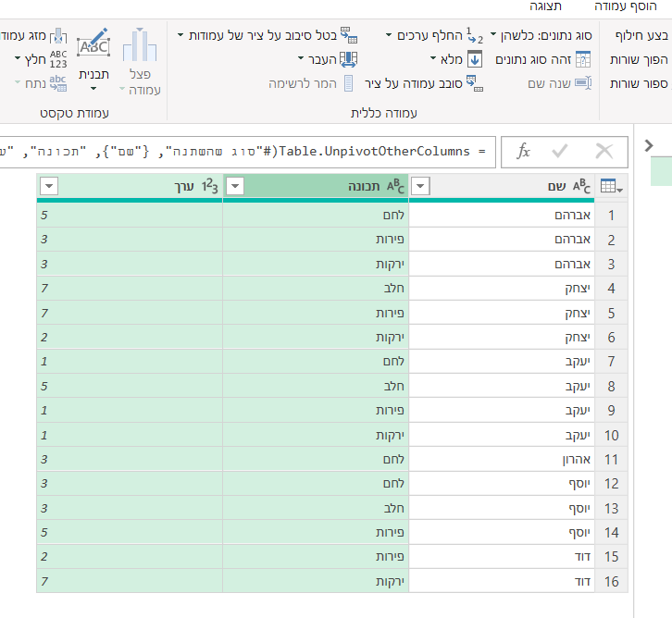The height and width of the screenshot is (618, 672).
Task: Confirm formula with the checkmark icon
Action: coord(559,151)
